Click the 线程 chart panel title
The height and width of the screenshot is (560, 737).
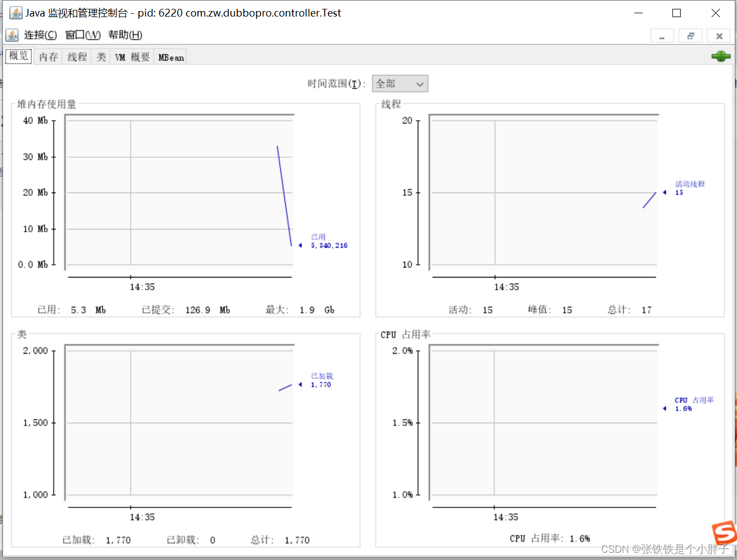pyautogui.click(x=391, y=104)
